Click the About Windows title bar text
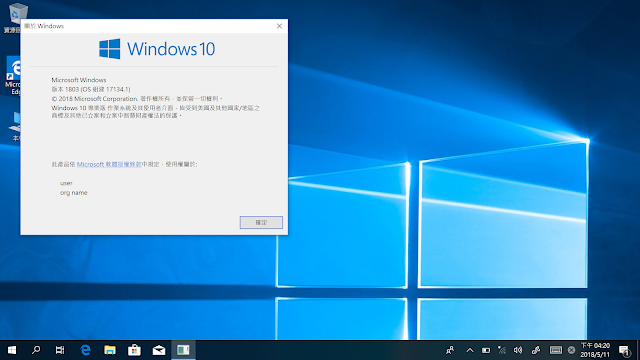Viewport: 640px width, 360px height. pyautogui.click(x=44, y=26)
